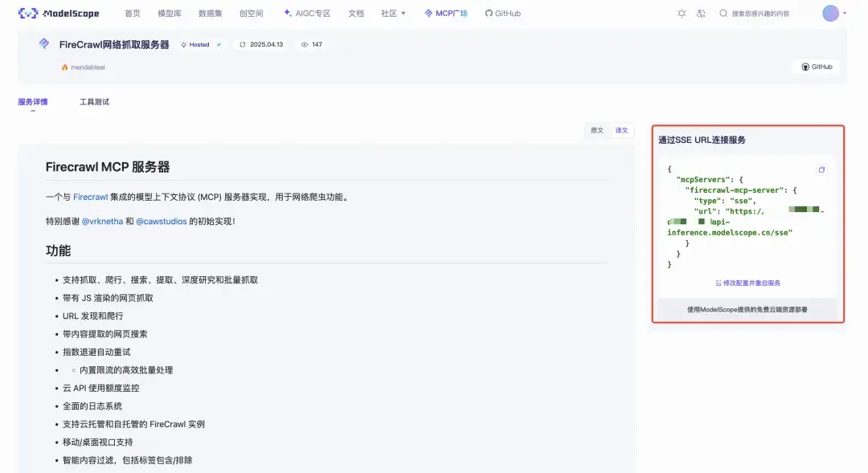Open mendableai author link
Viewport: 868px width, 473px height.
tap(88, 67)
